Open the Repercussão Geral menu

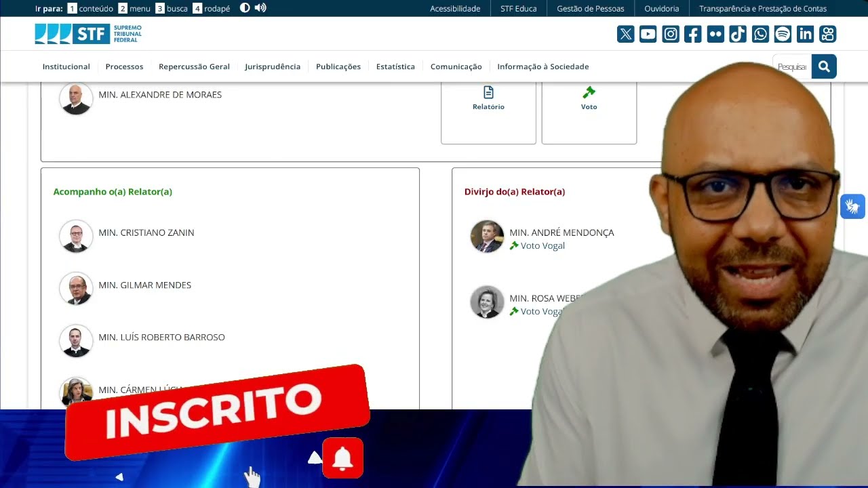click(x=194, y=66)
